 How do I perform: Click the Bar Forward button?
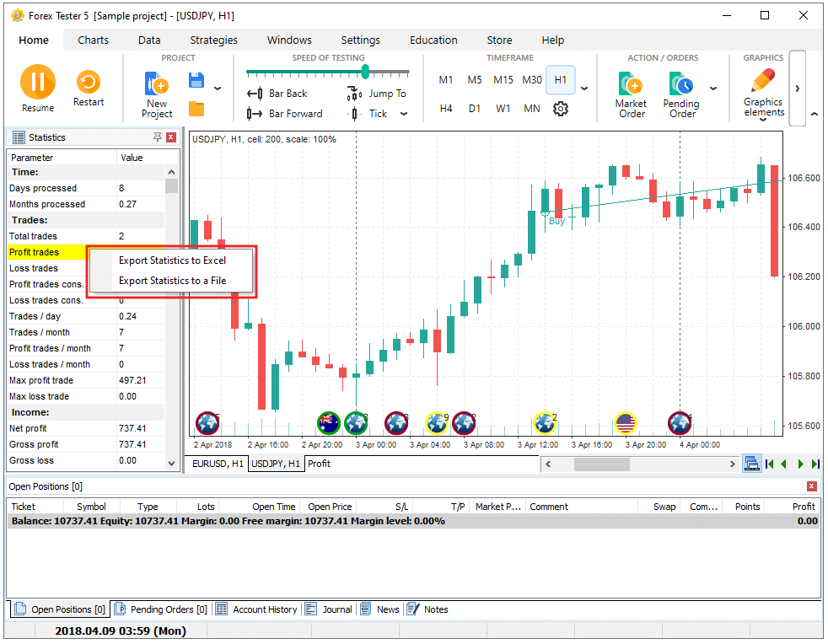click(x=285, y=114)
